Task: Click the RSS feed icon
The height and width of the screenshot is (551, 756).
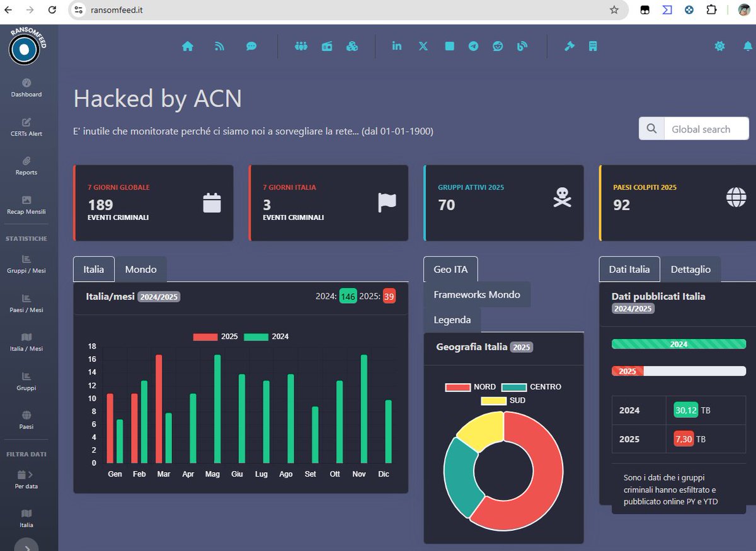Action: tap(219, 47)
